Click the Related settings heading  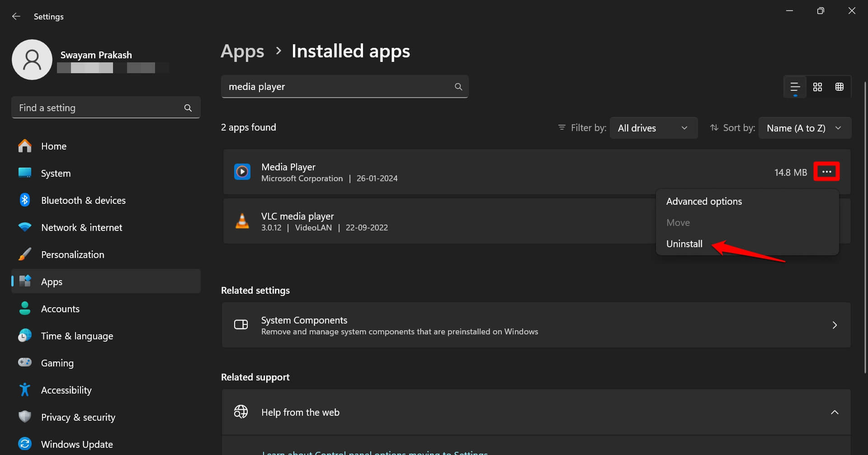point(255,291)
